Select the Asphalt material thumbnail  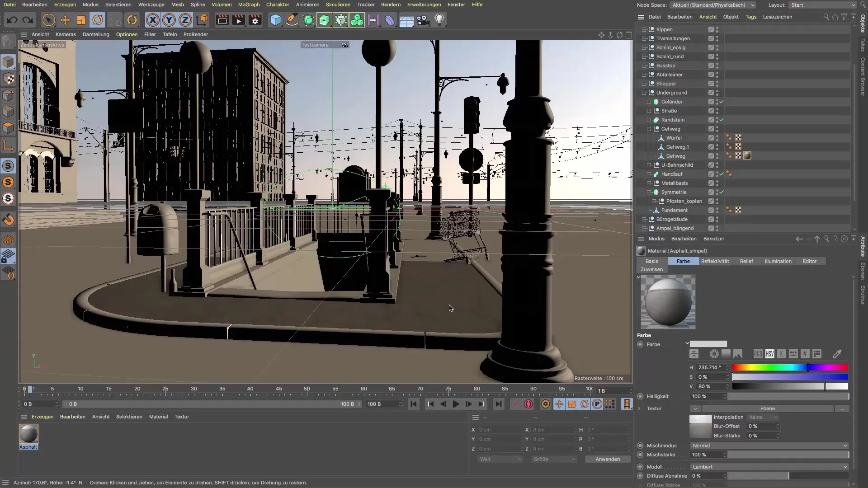pos(28,434)
